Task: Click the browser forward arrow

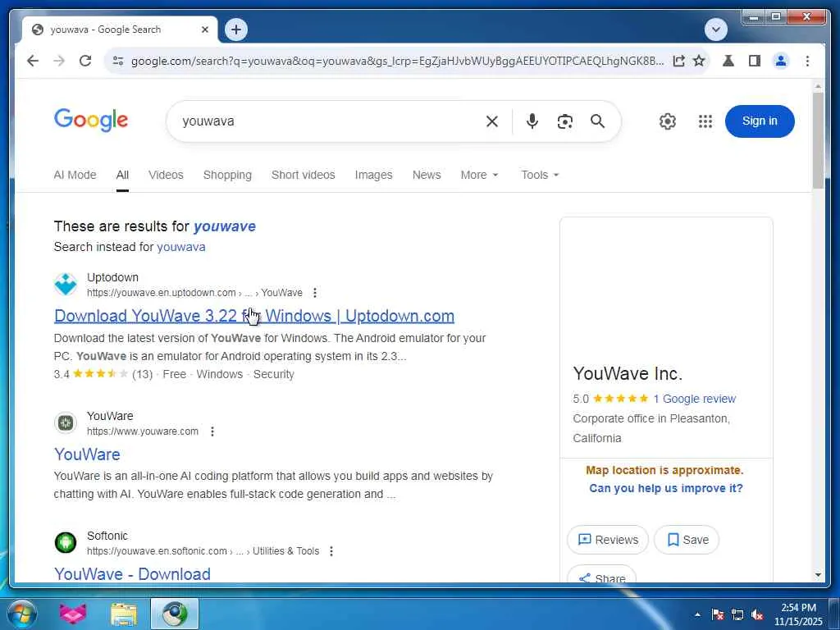Action: 59,61
